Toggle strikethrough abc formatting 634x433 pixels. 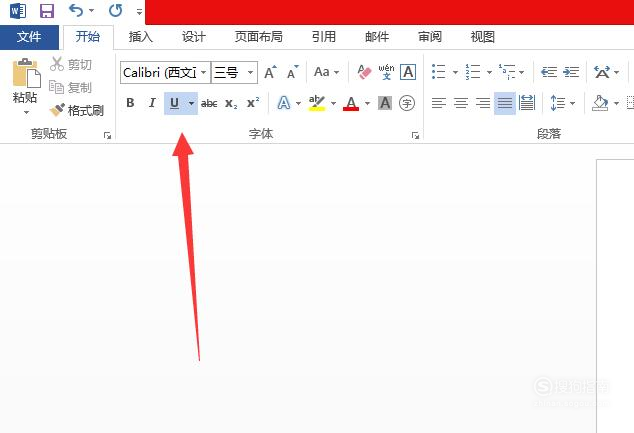209,103
